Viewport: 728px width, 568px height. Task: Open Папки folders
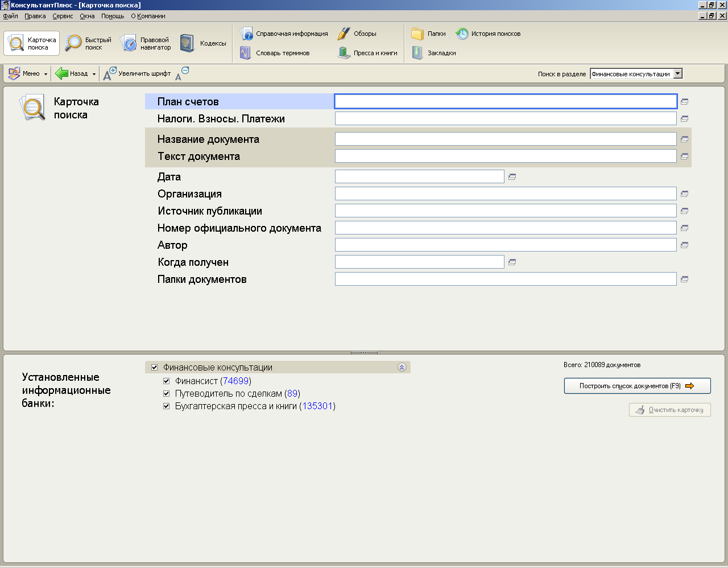click(x=429, y=34)
